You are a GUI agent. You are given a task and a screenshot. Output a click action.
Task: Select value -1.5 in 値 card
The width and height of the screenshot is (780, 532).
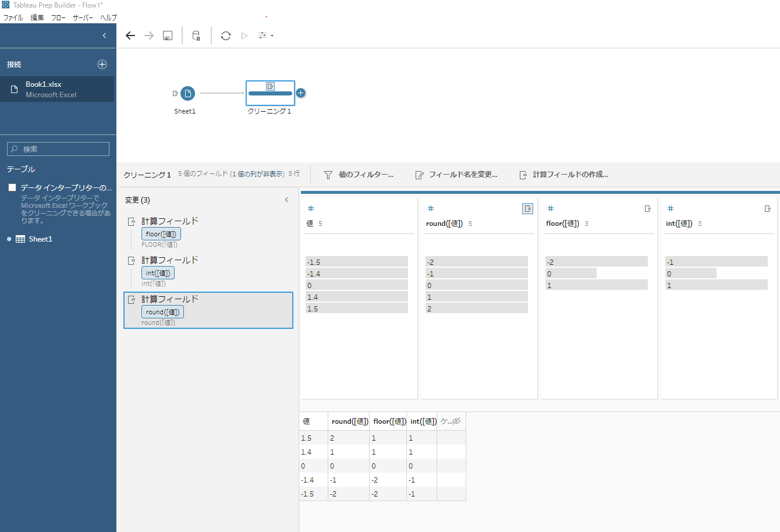click(x=357, y=262)
